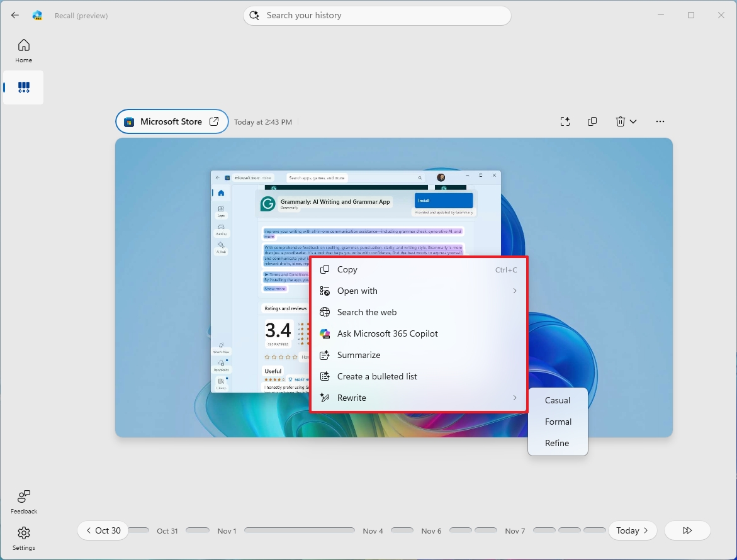Click the skip-forward icon near the timeline

[x=687, y=530]
